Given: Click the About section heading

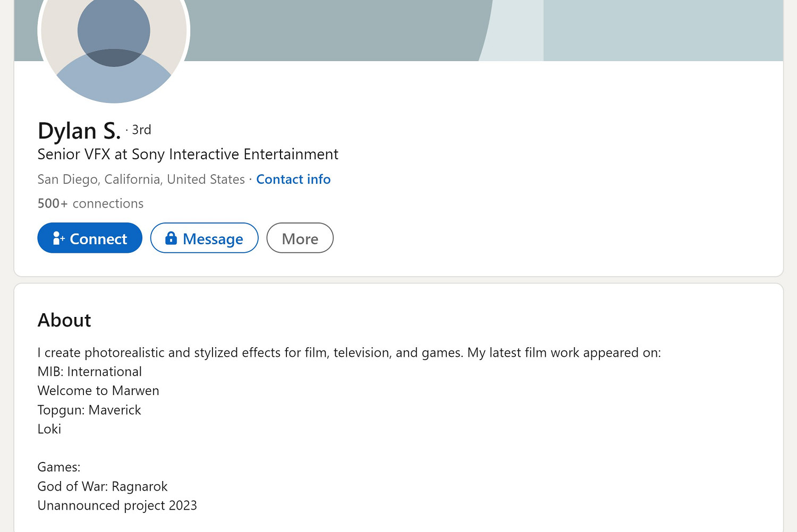Looking at the screenshot, I should pyautogui.click(x=64, y=320).
